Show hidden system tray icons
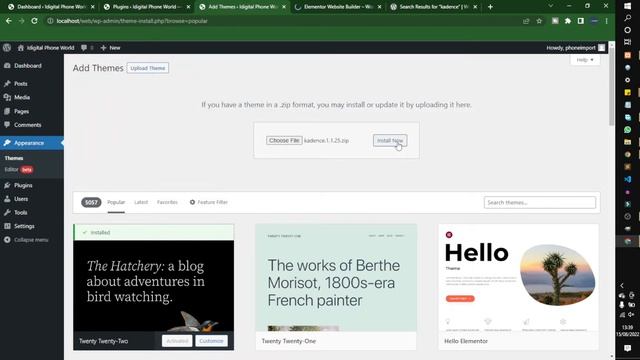The width and height of the screenshot is (640, 360). pyautogui.click(x=622, y=286)
